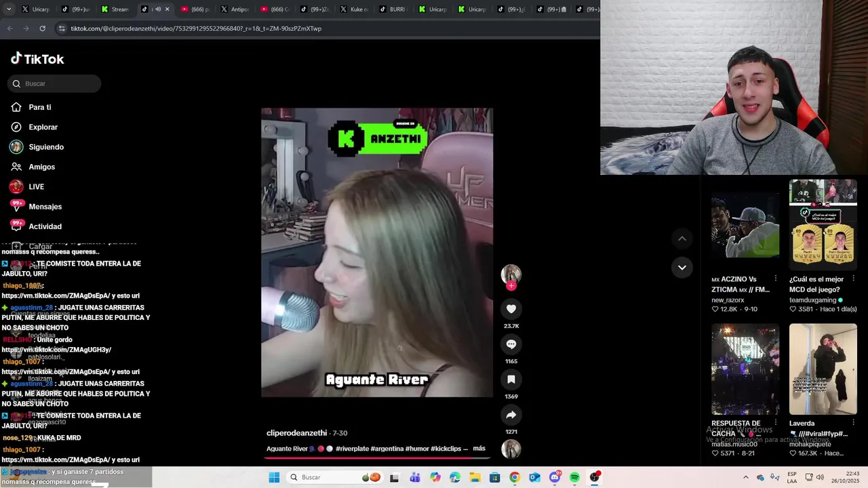The image size is (868, 488).
Task: Show hidden tray icons chevron
Action: pos(746,477)
